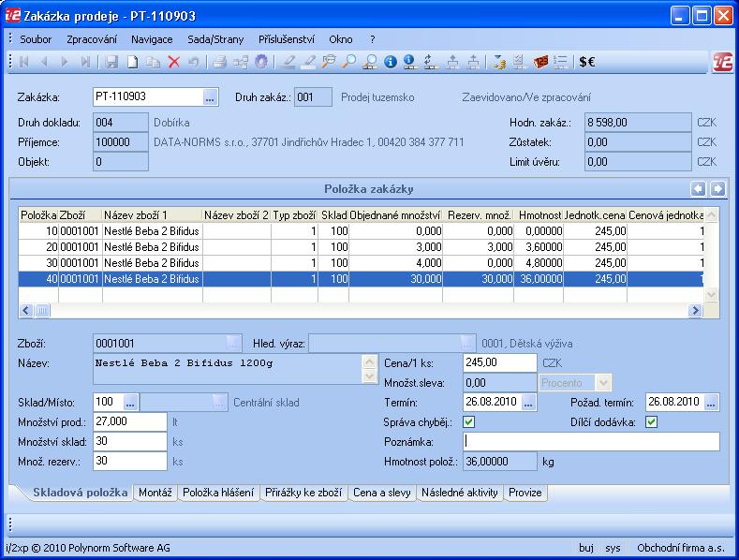Screen dimensions: 739x560
Task: Open Požad. termín date picker button
Action: [711, 402]
